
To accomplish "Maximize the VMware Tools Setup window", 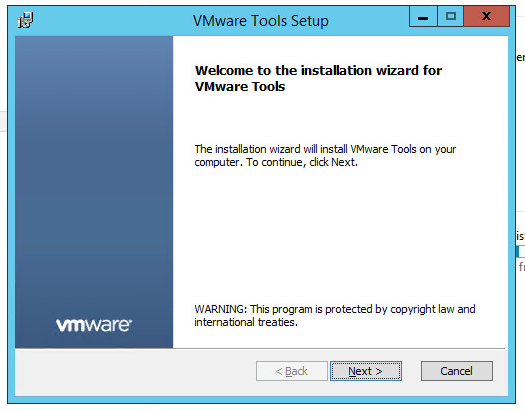I will 451,17.
